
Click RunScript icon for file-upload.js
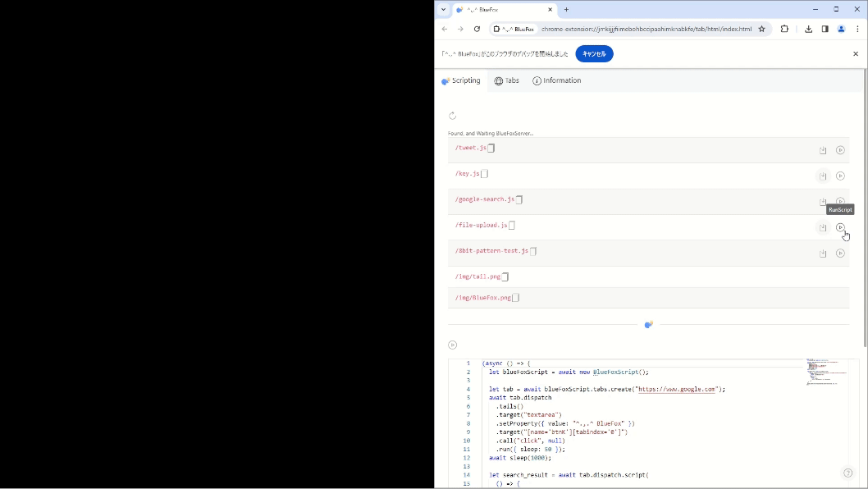(840, 227)
